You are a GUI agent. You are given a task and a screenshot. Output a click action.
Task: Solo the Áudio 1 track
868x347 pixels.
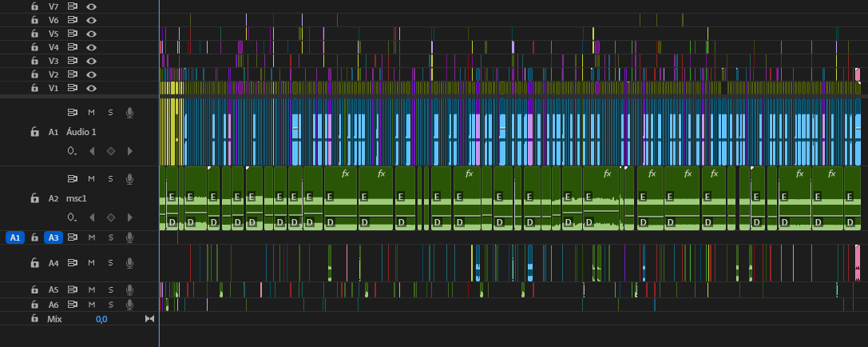click(110, 113)
